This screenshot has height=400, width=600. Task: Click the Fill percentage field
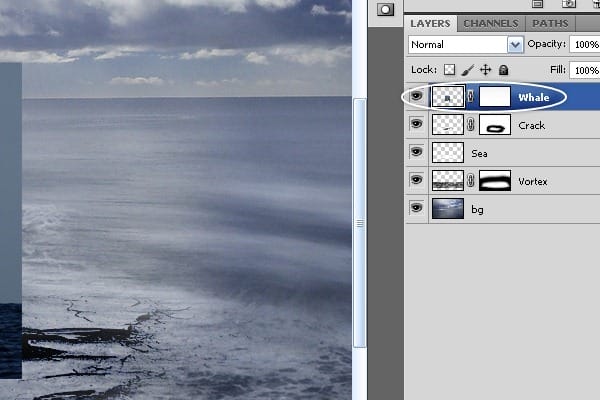tap(585, 70)
